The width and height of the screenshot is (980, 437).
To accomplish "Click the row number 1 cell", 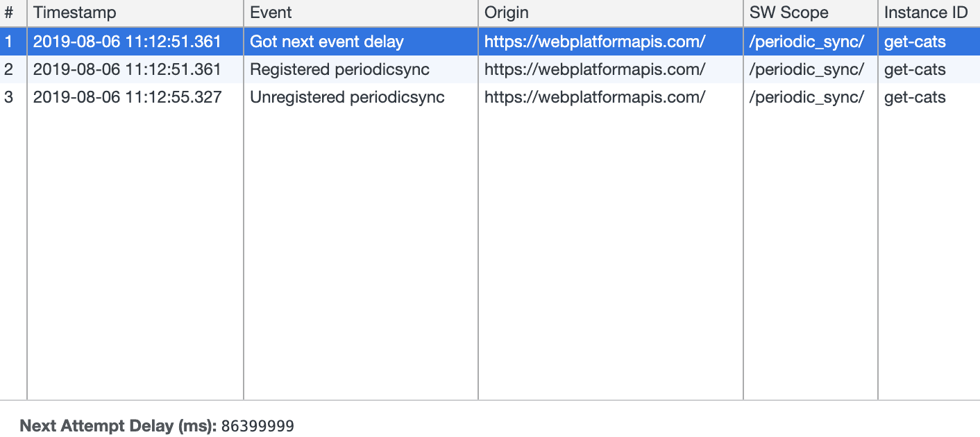I will (x=12, y=42).
